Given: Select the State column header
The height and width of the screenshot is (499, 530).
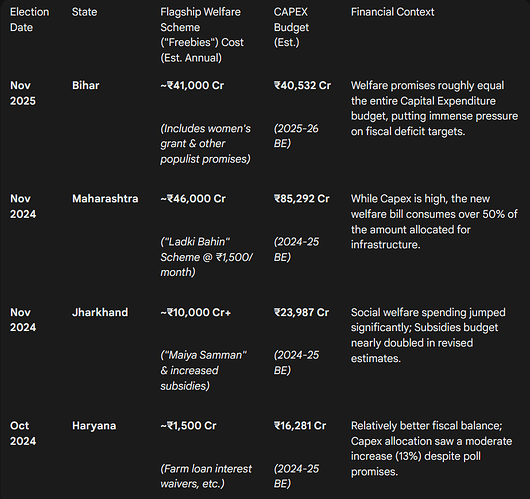Looking at the screenshot, I should (84, 12).
